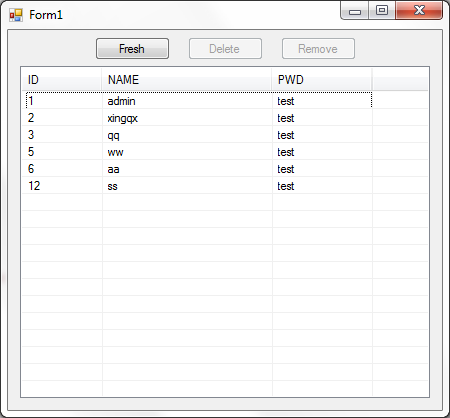450x418 pixels.
Task: Click the test password in ss row
Action: pos(286,186)
